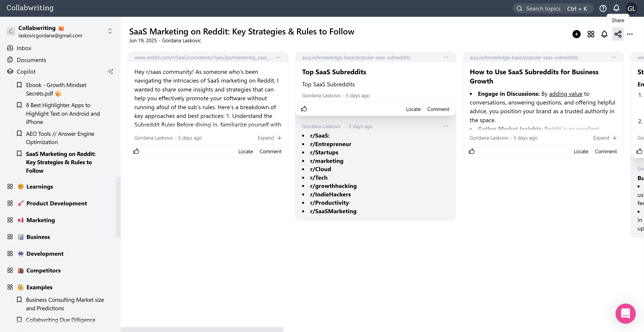The width and height of the screenshot is (644, 332).
Task: Open ellipsis menu on How to Use card
Action: (x=614, y=57)
